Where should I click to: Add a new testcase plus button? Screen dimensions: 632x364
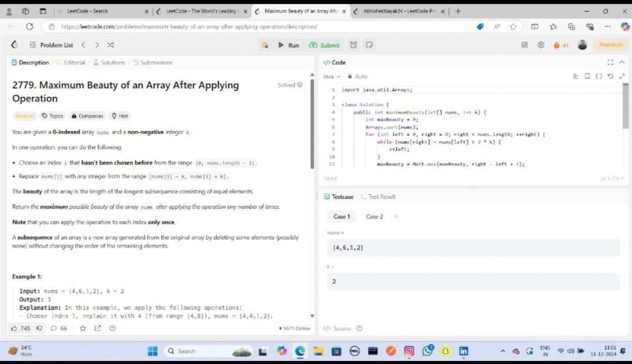(396, 217)
